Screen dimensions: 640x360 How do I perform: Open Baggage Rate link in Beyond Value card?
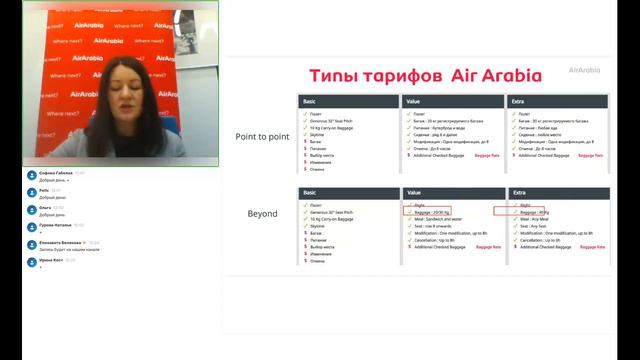coord(488,247)
